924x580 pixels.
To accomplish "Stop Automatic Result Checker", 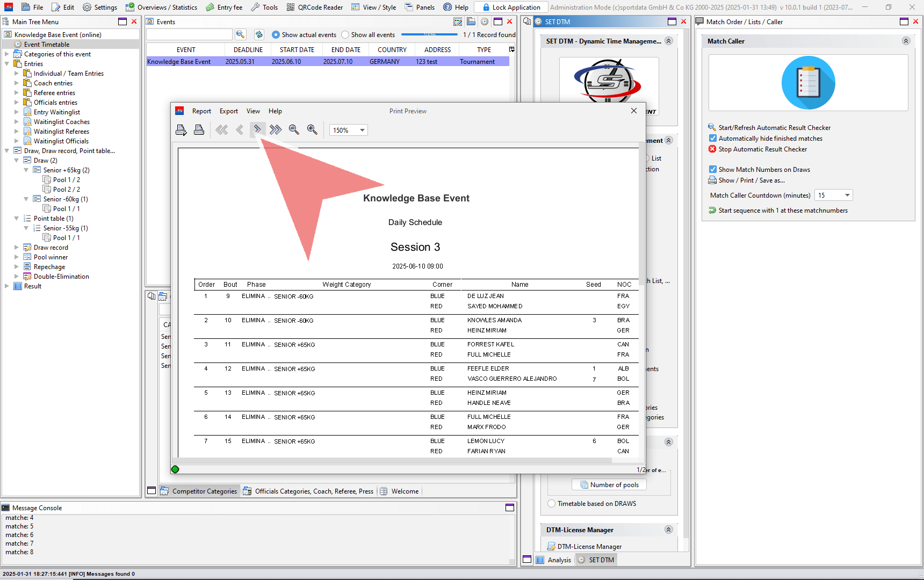I will [762, 149].
